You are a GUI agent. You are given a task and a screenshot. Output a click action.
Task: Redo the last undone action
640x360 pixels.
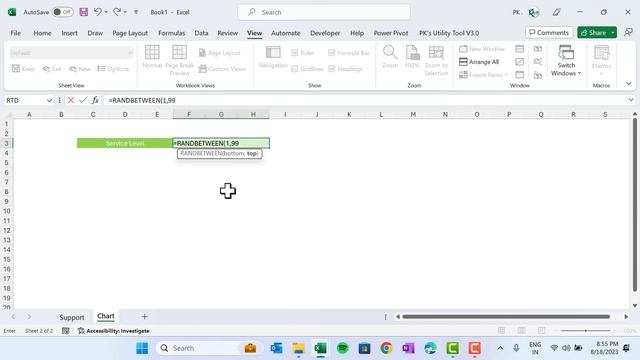[x=117, y=12]
